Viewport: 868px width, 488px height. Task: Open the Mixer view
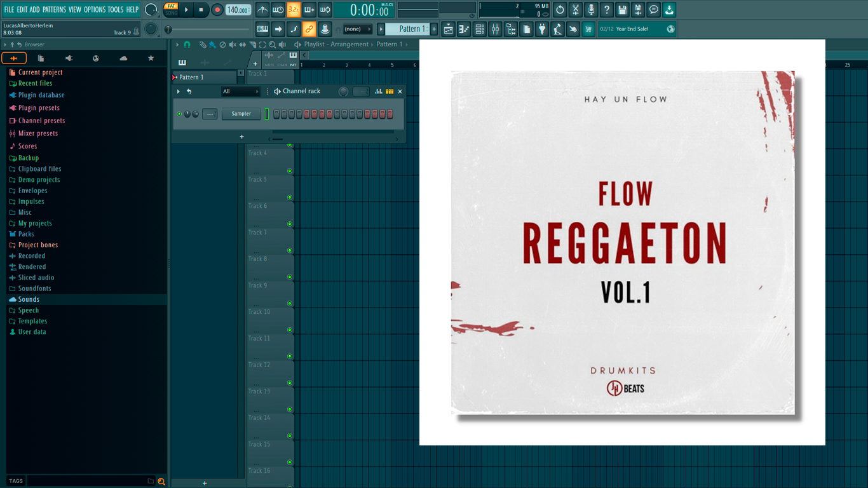coord(495,29)
